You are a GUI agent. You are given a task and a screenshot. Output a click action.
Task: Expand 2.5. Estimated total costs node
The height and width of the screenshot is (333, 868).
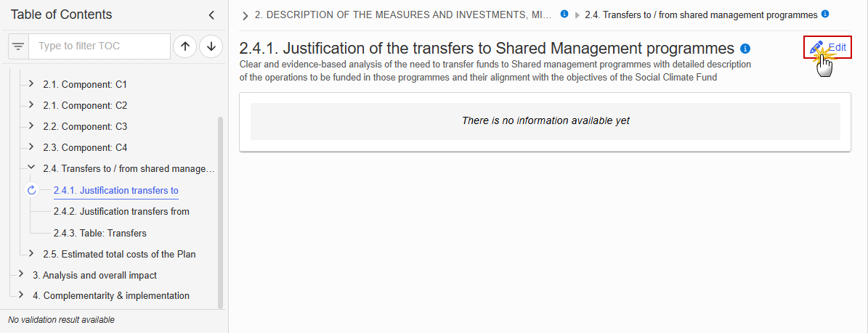tap(31, 253)
